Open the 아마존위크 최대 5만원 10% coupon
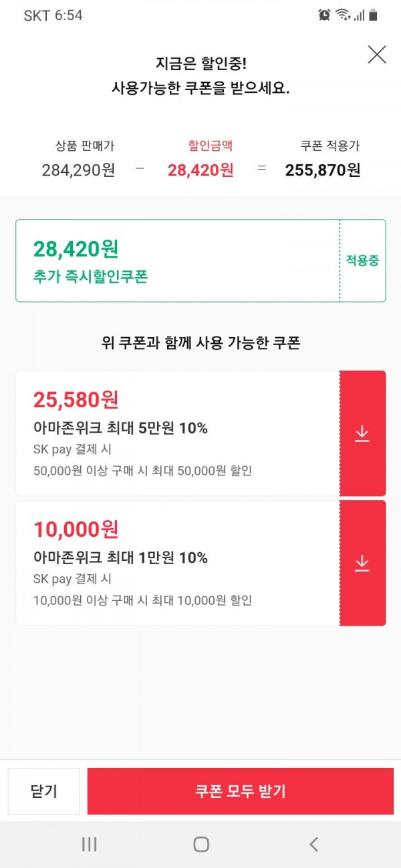Screen dimensions: 401x868 pos(178,433)
